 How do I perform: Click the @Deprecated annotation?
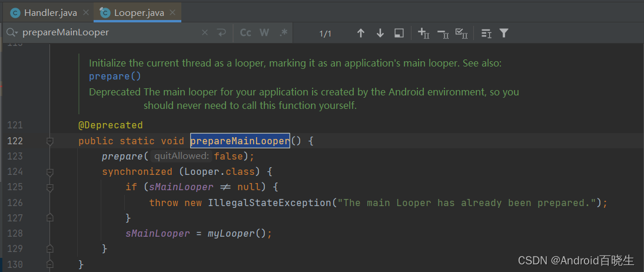click(111, 125)
